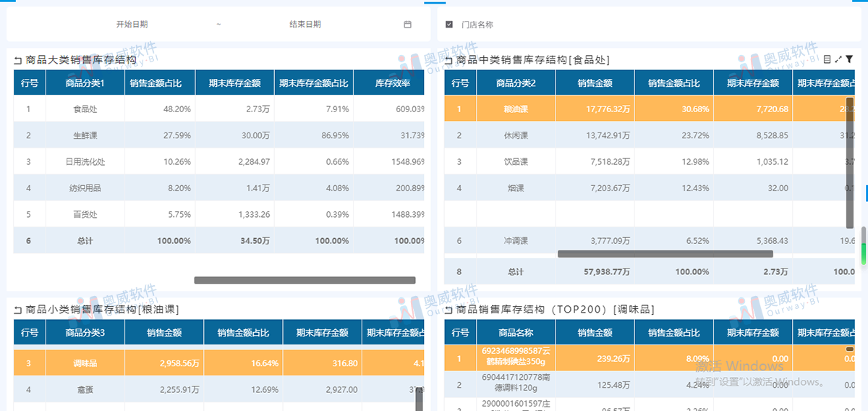Open the list menu icon on 商品中类 panel

(827, 59)
